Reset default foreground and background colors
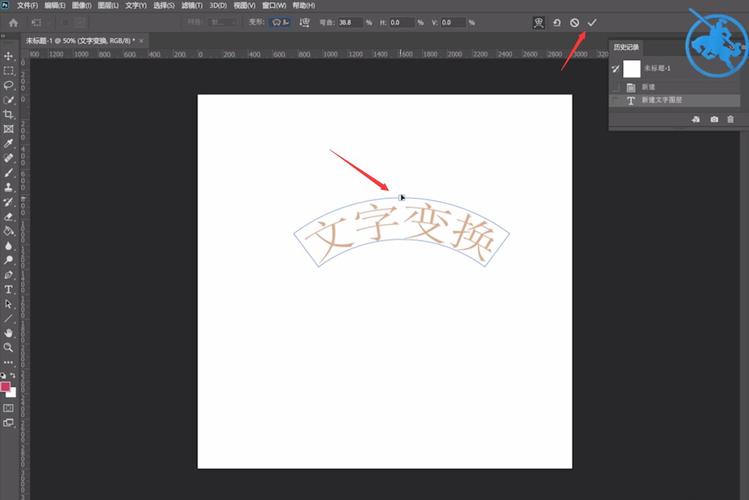 (x=3, y=376)
